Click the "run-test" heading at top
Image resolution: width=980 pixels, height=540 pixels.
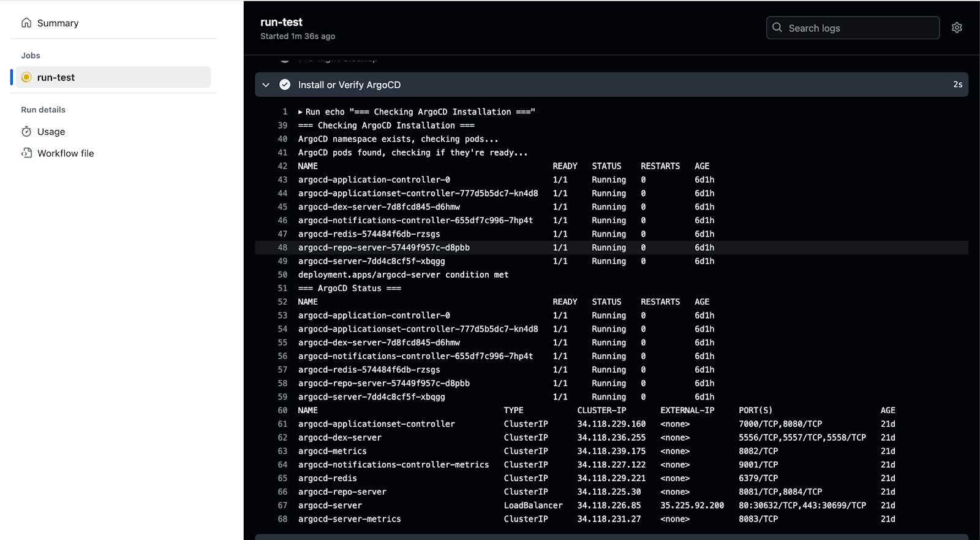[x=281, y=22]
